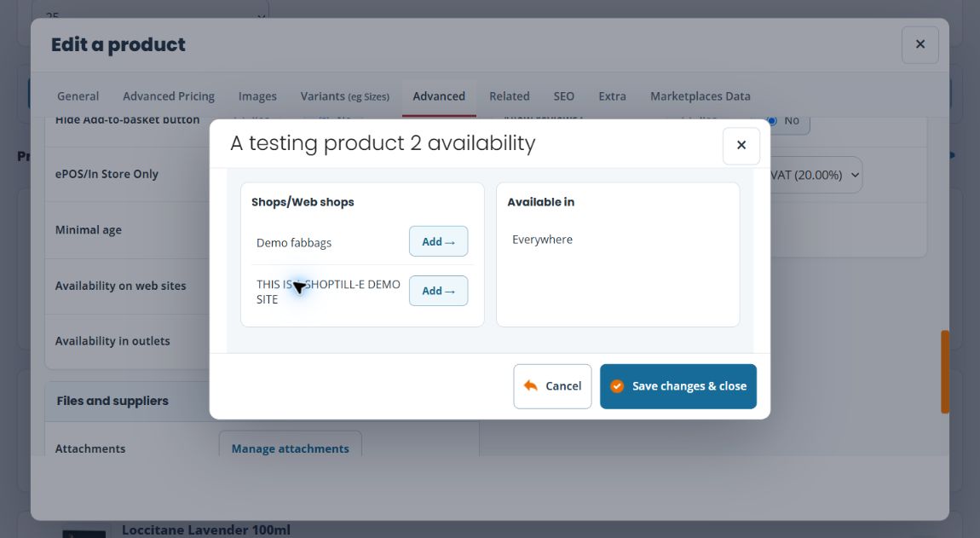This screenshot has width=980, height=538.
Task: Add SHOPTILL-E DEMO SITE to available shops
Action: pos(438,291)
